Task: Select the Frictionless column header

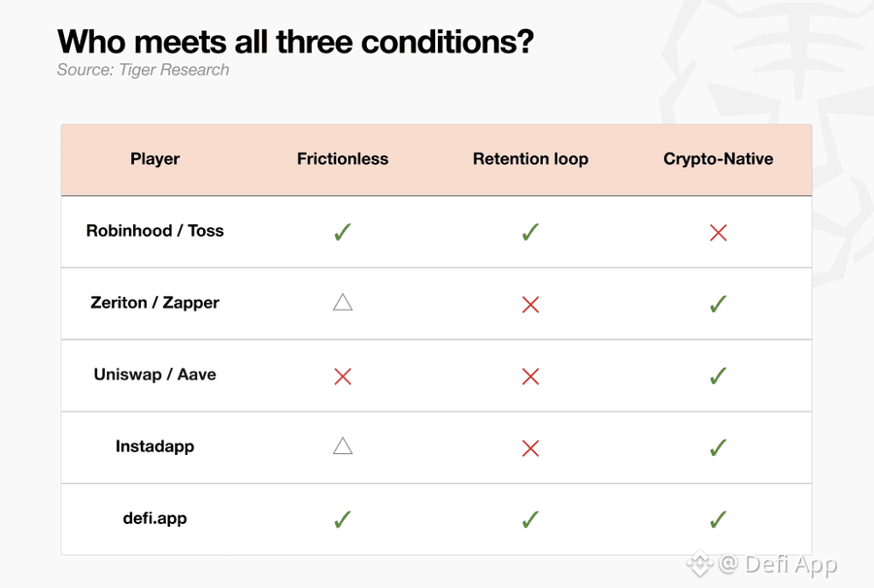Action: 342,159
